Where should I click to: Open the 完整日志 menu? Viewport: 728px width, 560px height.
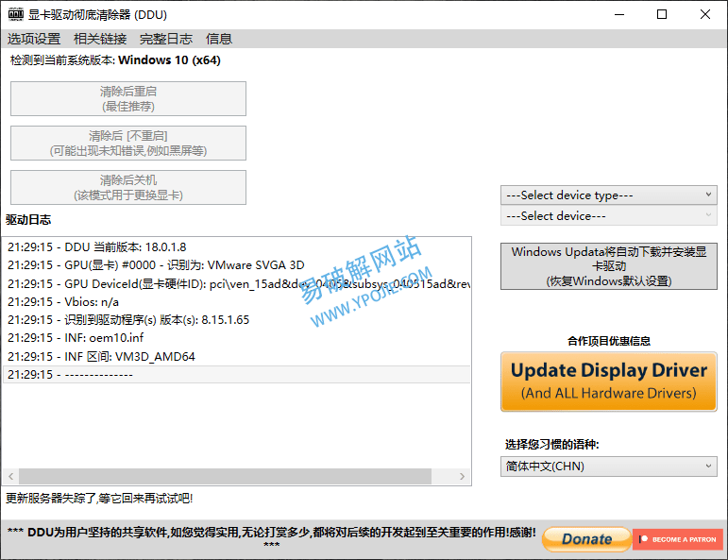tap(166, 39)
